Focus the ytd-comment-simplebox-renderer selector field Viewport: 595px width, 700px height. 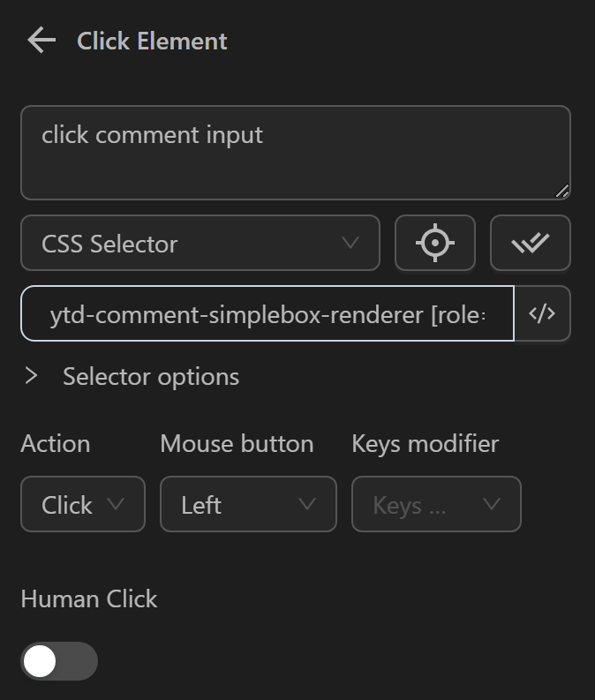pyautogui.click(x=267, y=313)
